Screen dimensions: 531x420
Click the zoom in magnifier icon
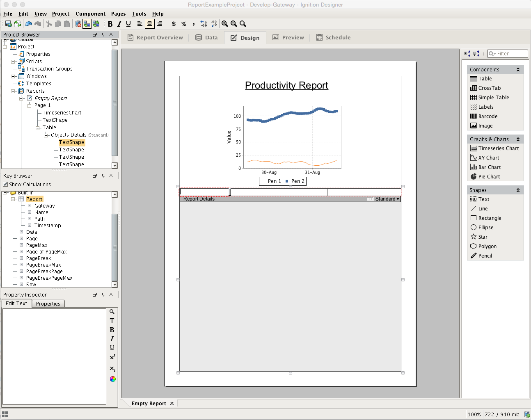tap(225, 24)
